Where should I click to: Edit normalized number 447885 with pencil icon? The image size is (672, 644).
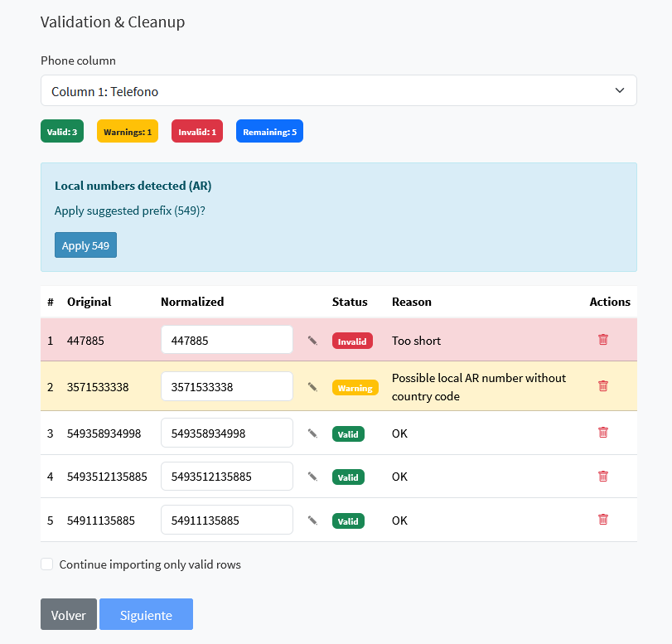coord(312,341)
